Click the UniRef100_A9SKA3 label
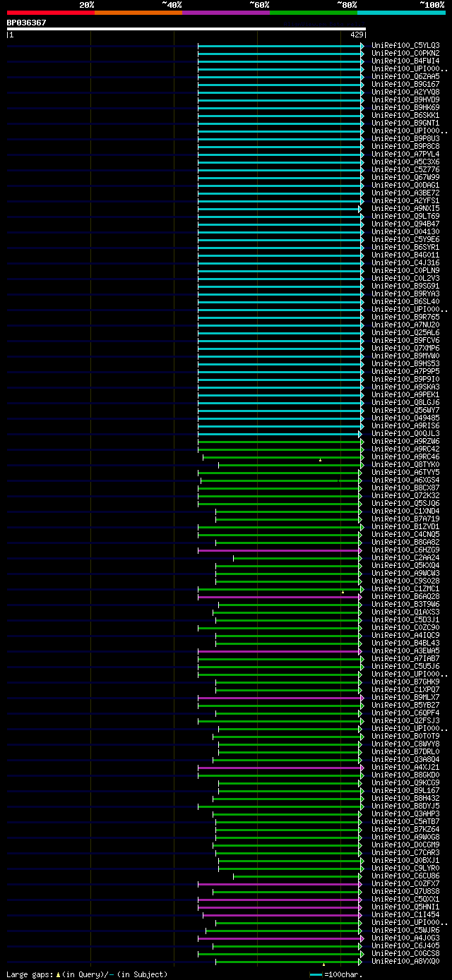 coord(405,387)
